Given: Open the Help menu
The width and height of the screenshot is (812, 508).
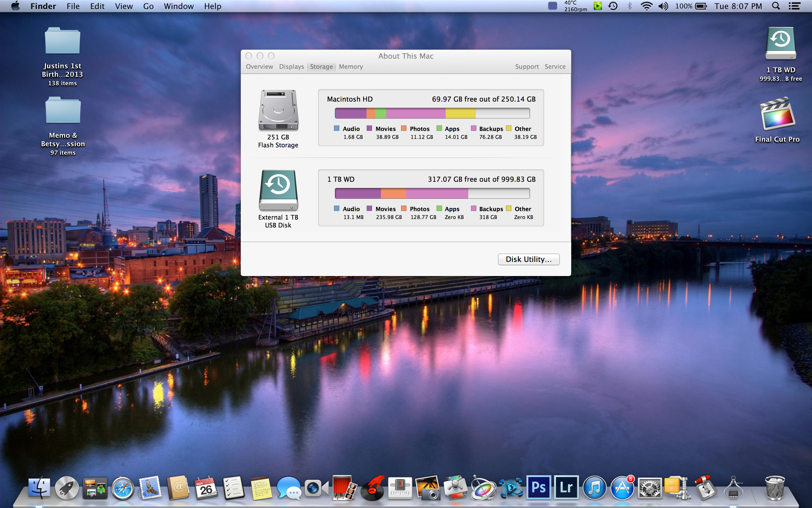Looking at the screenshot, I should pos(213,6).
